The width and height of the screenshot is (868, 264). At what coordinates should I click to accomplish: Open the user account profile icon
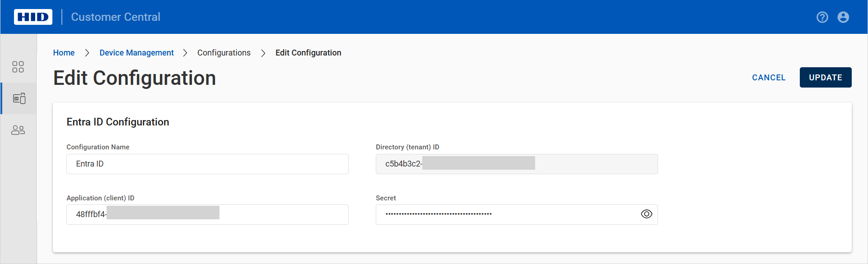coord(843,17)
